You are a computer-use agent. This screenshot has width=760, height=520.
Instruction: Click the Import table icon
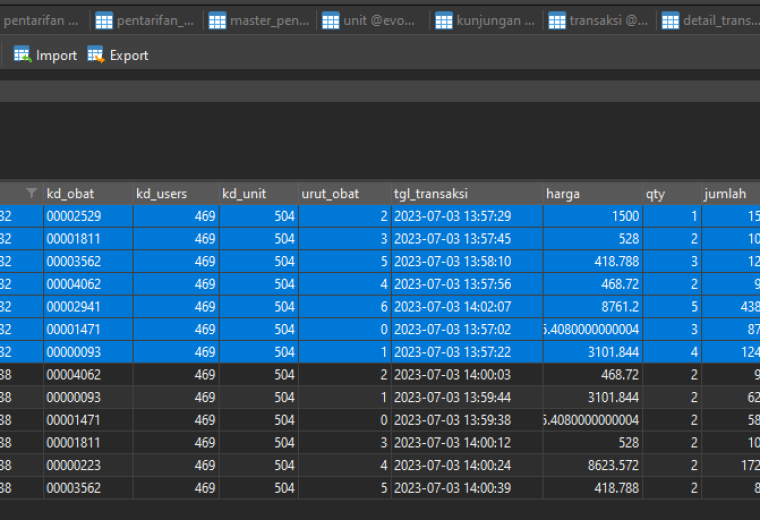pyautogui.click(x=22, y=55)
